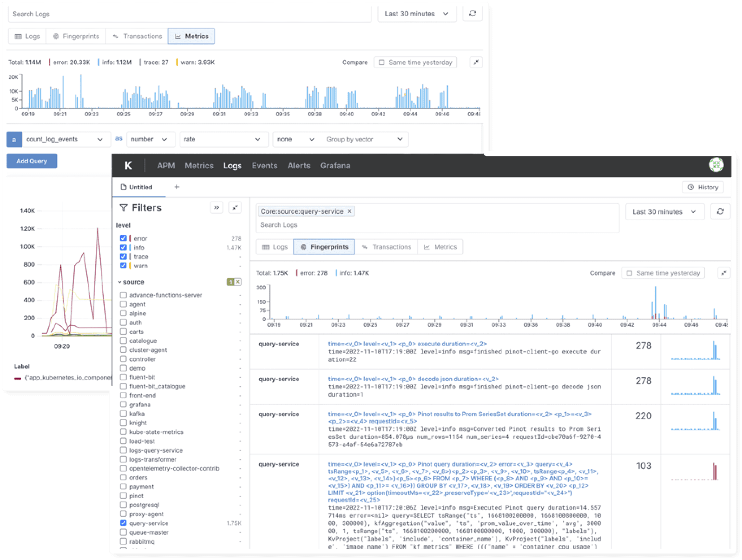
Task: Collapse the Filters panel with the double-chevron icon
Action: (216, 208)
